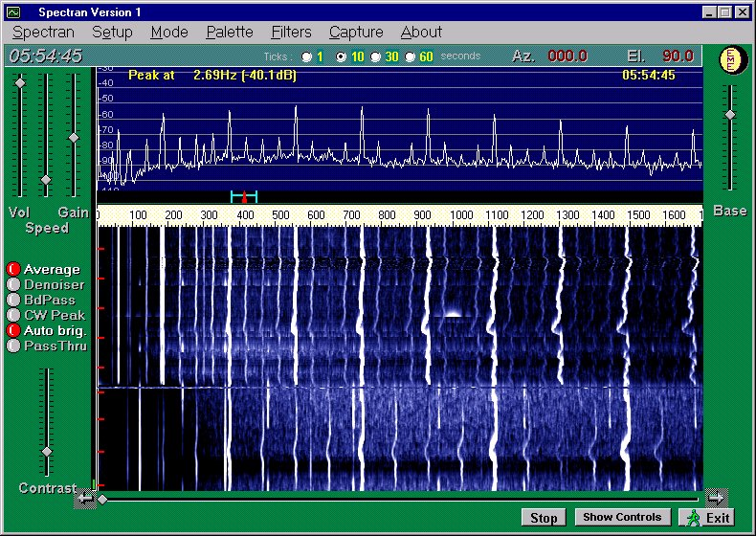Enable the CW Peak filter

tap(13, 315)
